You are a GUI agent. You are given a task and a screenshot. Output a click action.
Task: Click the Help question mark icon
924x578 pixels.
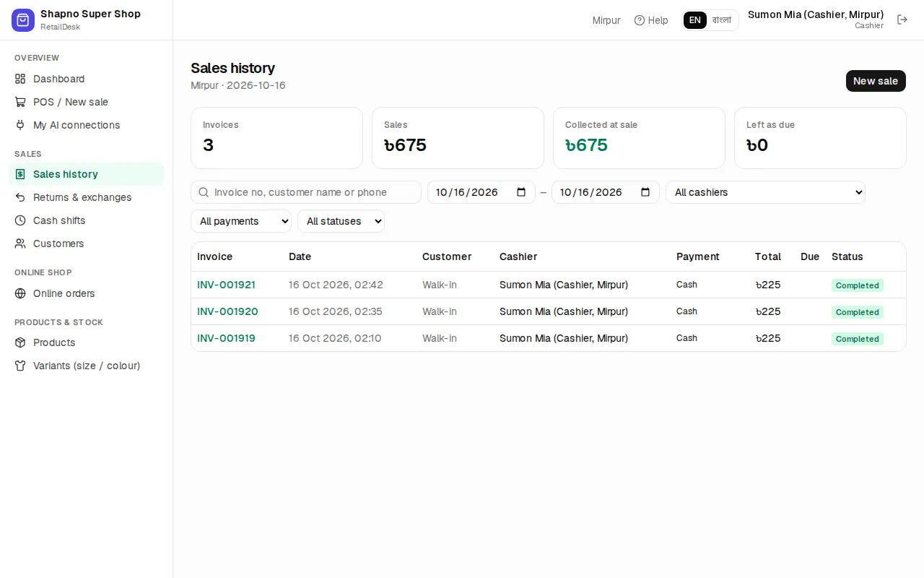[x=639, y=20]
